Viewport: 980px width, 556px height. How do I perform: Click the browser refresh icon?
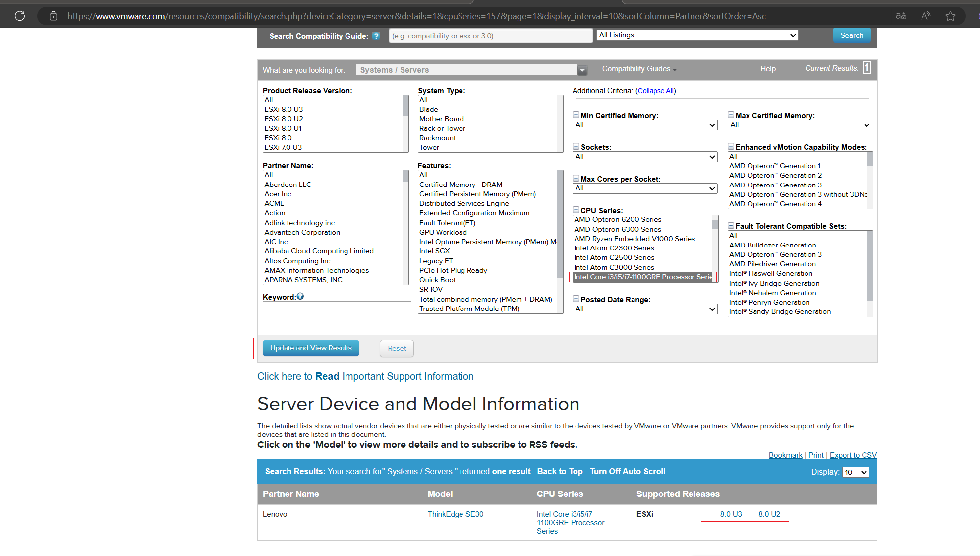(x=20, y=16)
